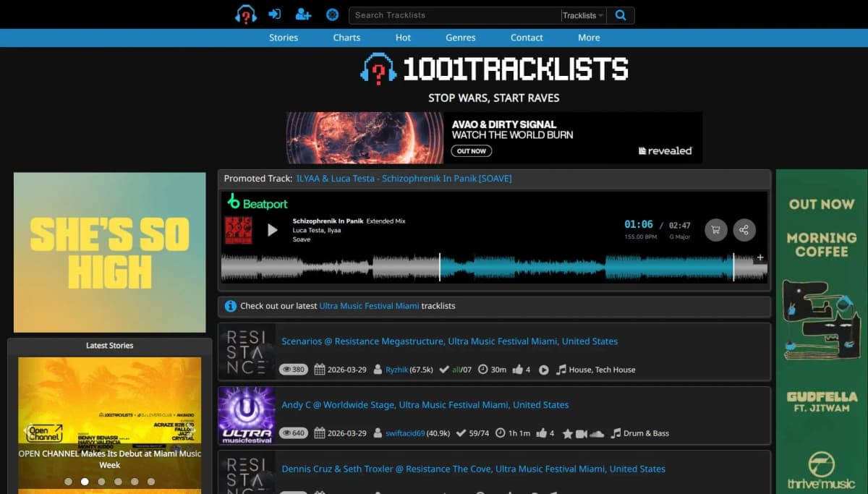Viewport: 868px width, 494px height.
Task: Click the user icon beside swiftacid69
Action: (x=378, y=433)
